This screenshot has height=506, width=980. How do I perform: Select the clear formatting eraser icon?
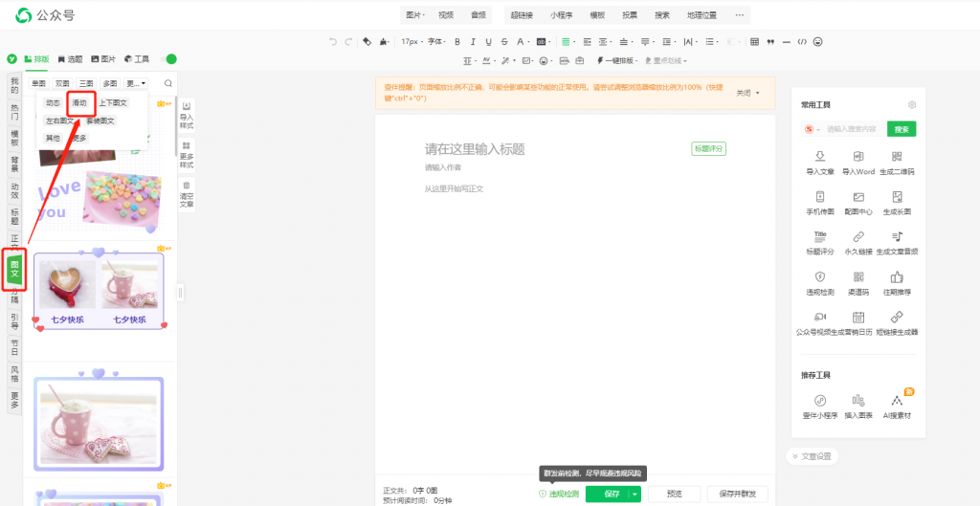tap(367, 42)
